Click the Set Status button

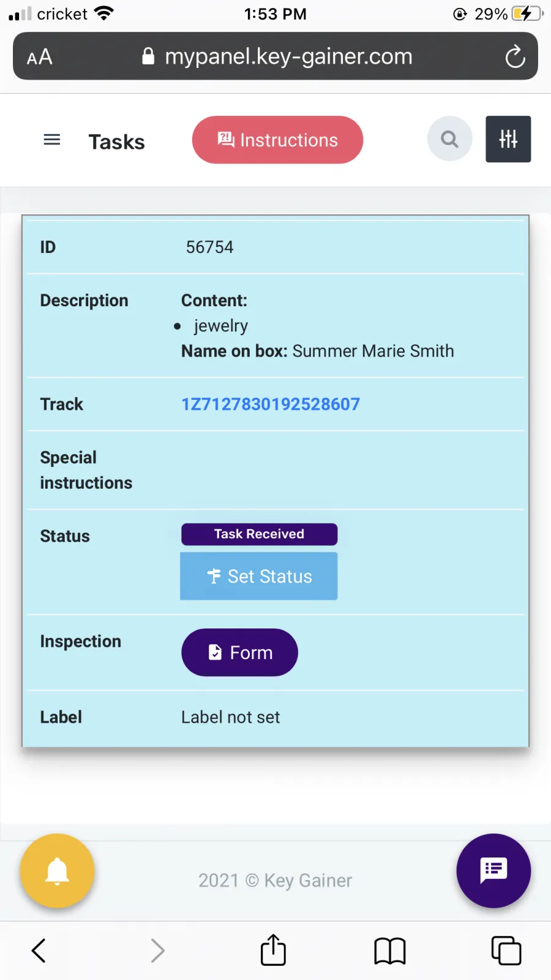coord(258,576)
